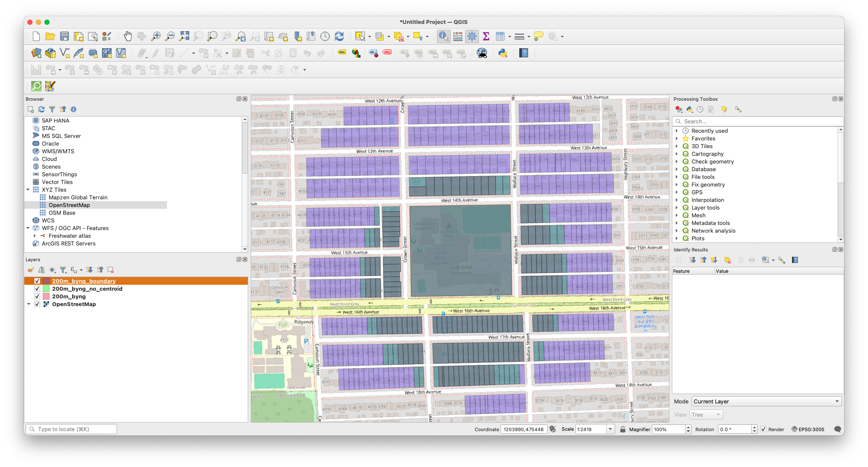
Task: Click the Zoom In magnifier tool
Action: [156, 36]
